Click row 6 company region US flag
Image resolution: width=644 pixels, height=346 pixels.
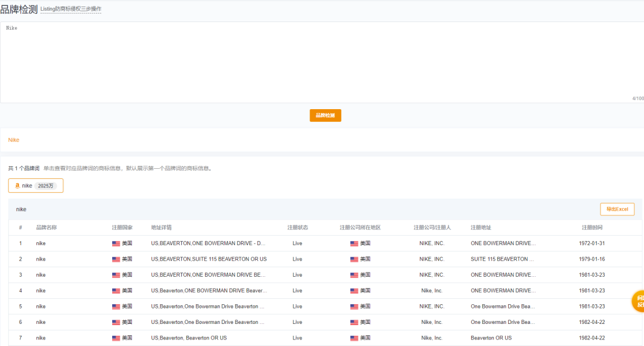pos(354,323)
